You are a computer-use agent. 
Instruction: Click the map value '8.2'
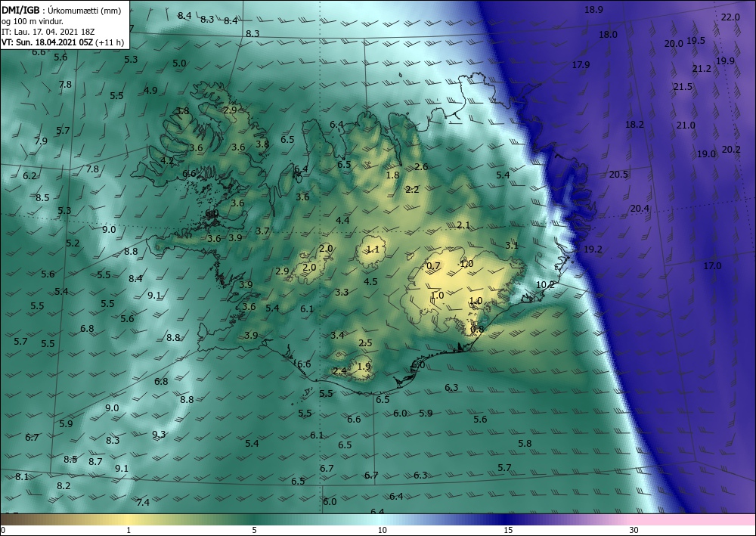[64, 486]
